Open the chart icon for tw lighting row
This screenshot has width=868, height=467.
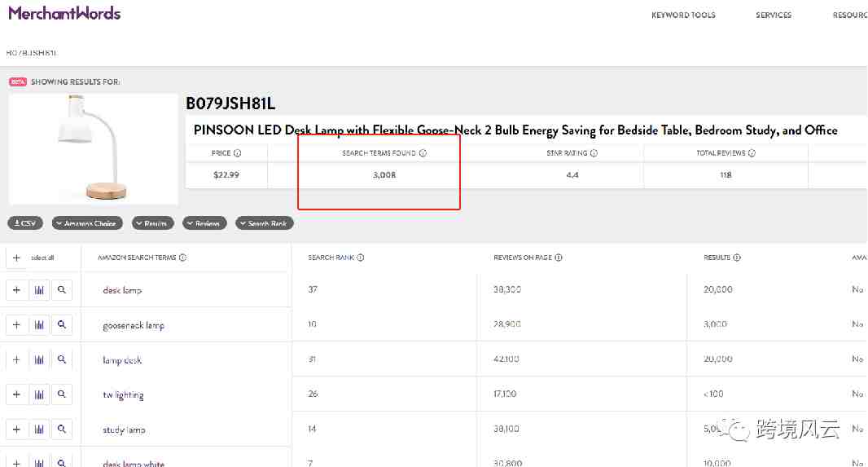point(39,394)
